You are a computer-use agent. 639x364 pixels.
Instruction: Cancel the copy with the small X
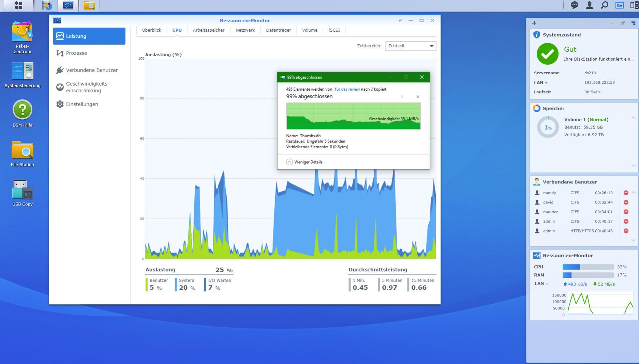pos(418,97)
